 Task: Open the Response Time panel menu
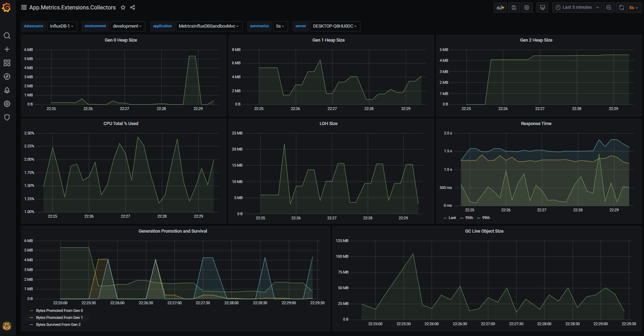pos(536,124)
